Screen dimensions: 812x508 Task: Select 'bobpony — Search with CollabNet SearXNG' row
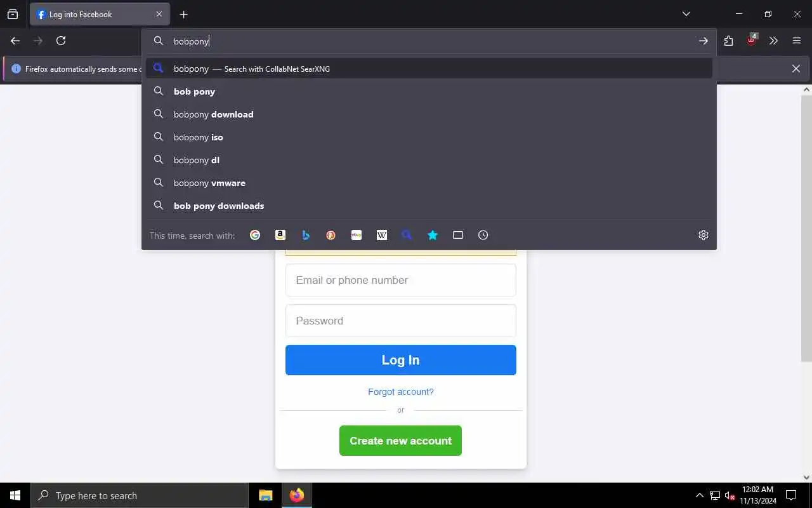pyautogui.click(x=429, y=69)
